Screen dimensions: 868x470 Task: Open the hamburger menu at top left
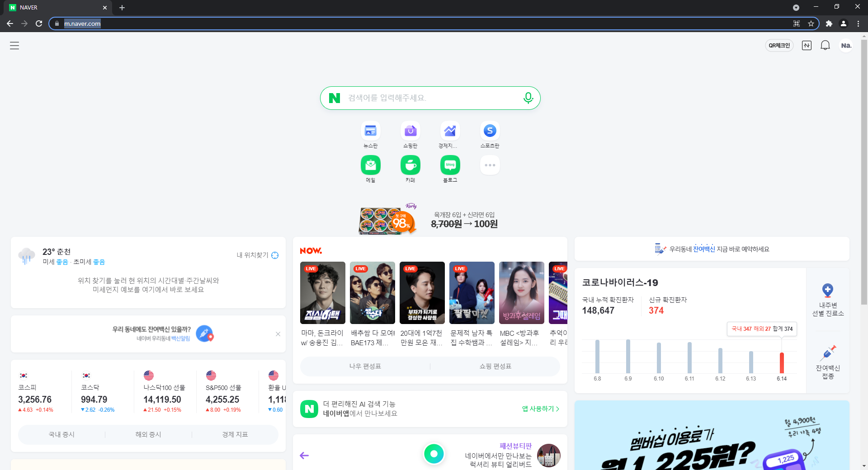14,46
